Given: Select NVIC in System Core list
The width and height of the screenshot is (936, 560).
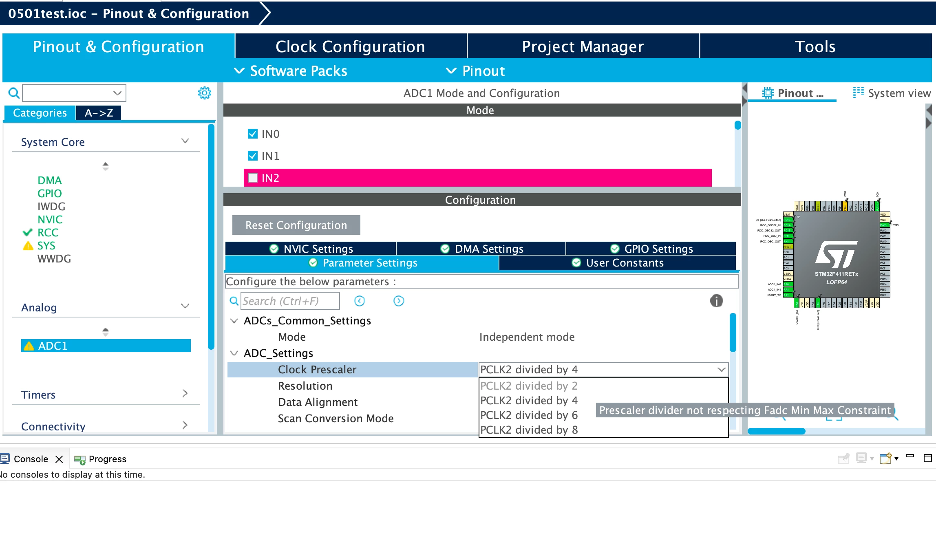Looking at the screenshot, I should click(50, 220).
